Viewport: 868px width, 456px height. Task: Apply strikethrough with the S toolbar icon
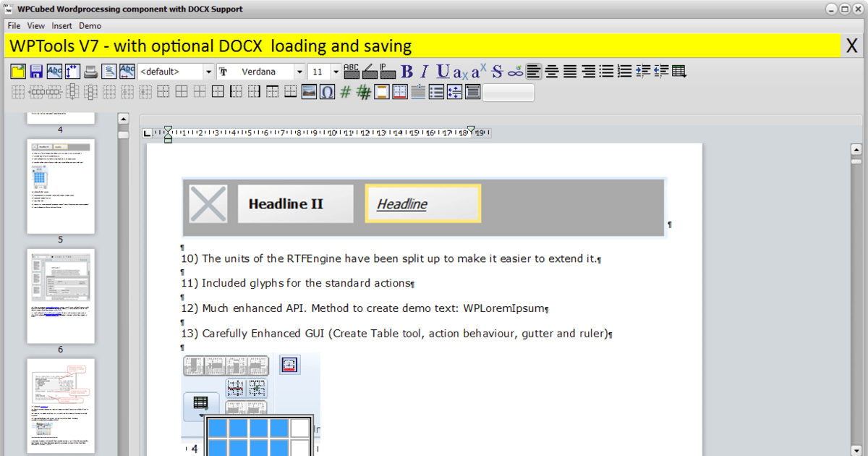point(496,71)
